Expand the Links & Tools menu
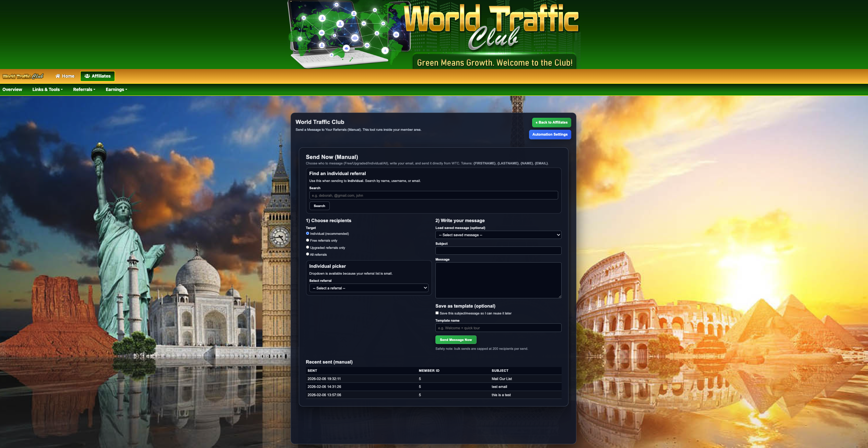868x448 pixels. pyautogui.click(x=47, y=90)
